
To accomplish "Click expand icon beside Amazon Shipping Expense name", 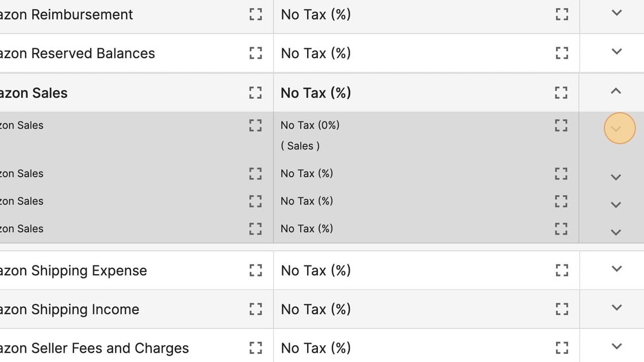I will pyautogui.click(x=255, y=270).
